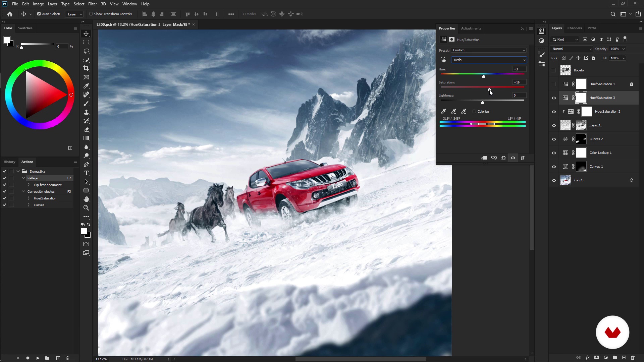Screen dimensions: 644x362
Task: Open the Opacity value dropdown arrow
Action: point(624,49)
